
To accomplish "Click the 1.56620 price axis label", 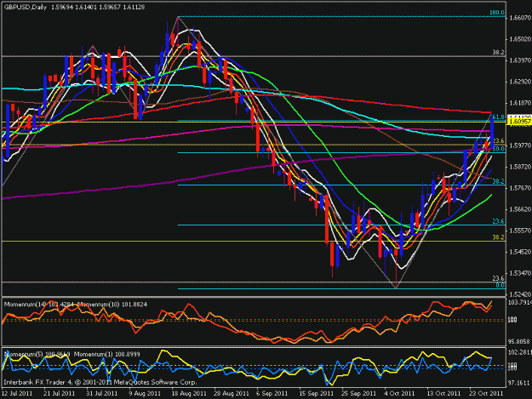I will point(520,209).
